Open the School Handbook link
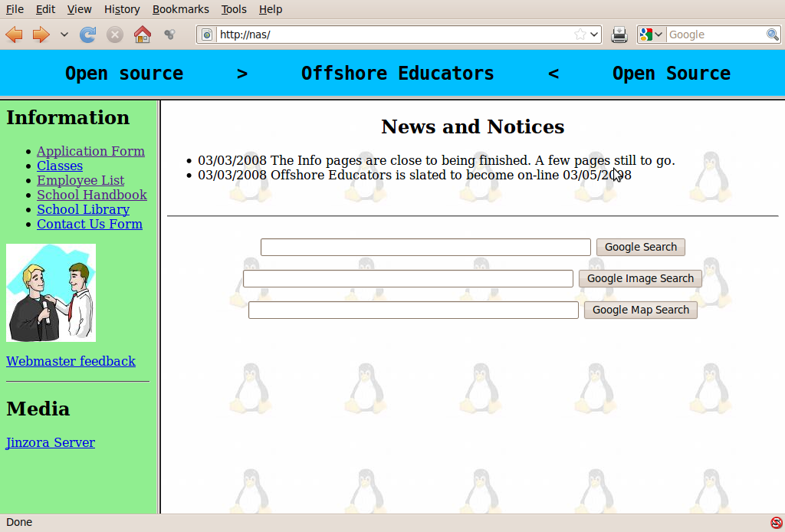The width and height of the screenshot is (785, 532). coord(92,195)
